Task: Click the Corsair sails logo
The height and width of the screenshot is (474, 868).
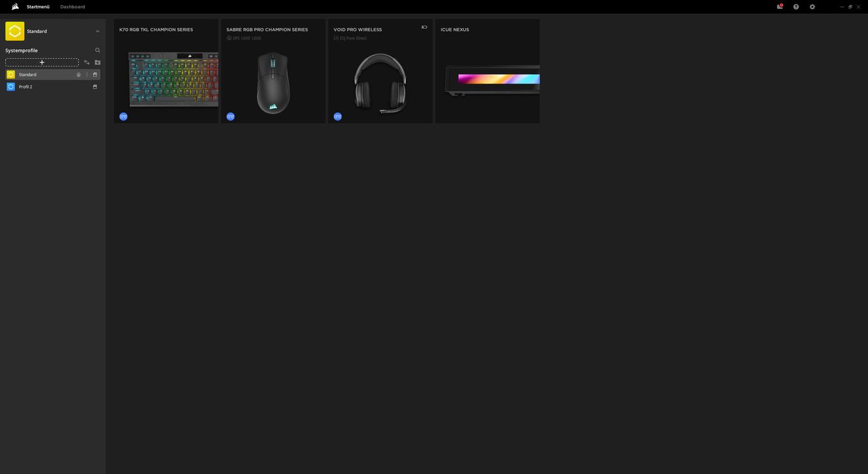Action: click(15, 6)
